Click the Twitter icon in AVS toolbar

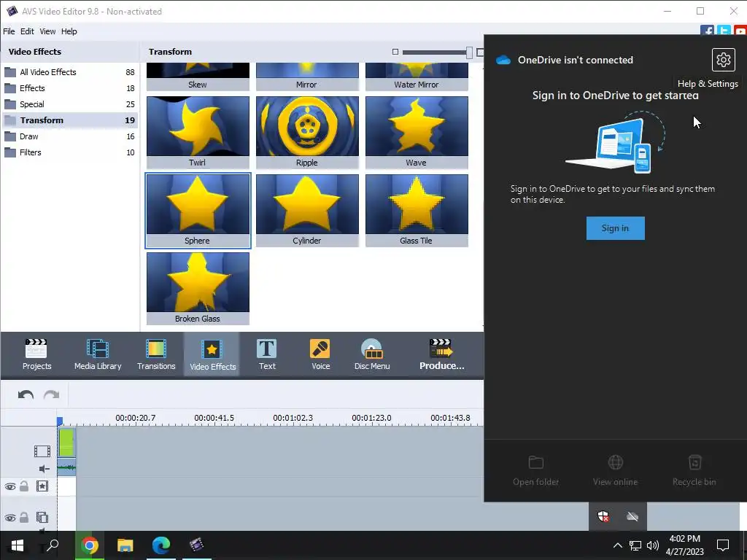click(724, 31)
